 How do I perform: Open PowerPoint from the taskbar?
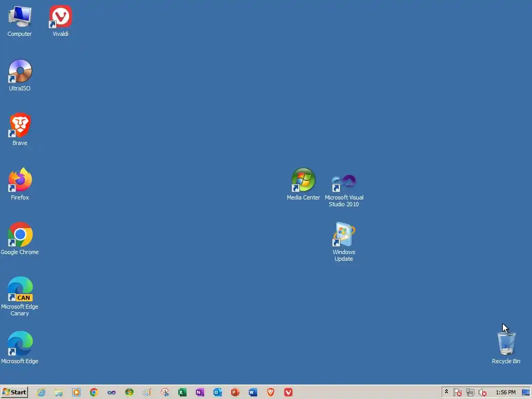coord(235,393)
